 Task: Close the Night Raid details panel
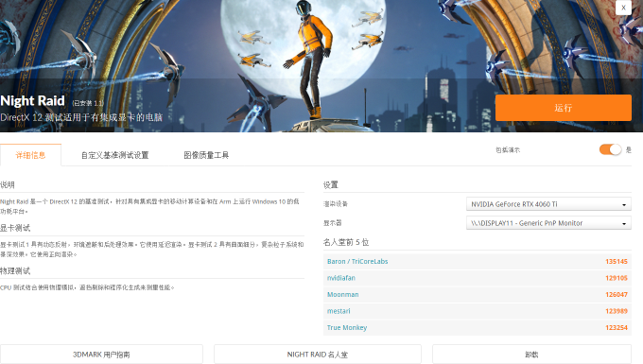(x=623, y=8)
